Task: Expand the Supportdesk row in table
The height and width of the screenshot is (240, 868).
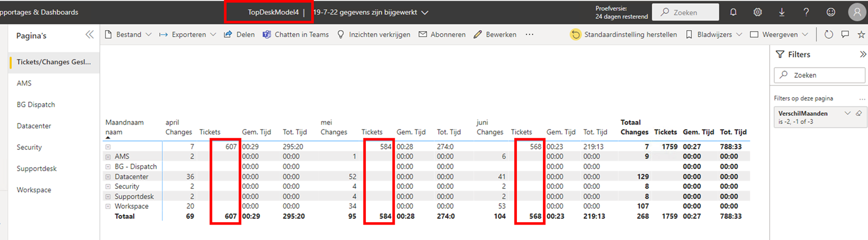Action: (x=108, y=197)
